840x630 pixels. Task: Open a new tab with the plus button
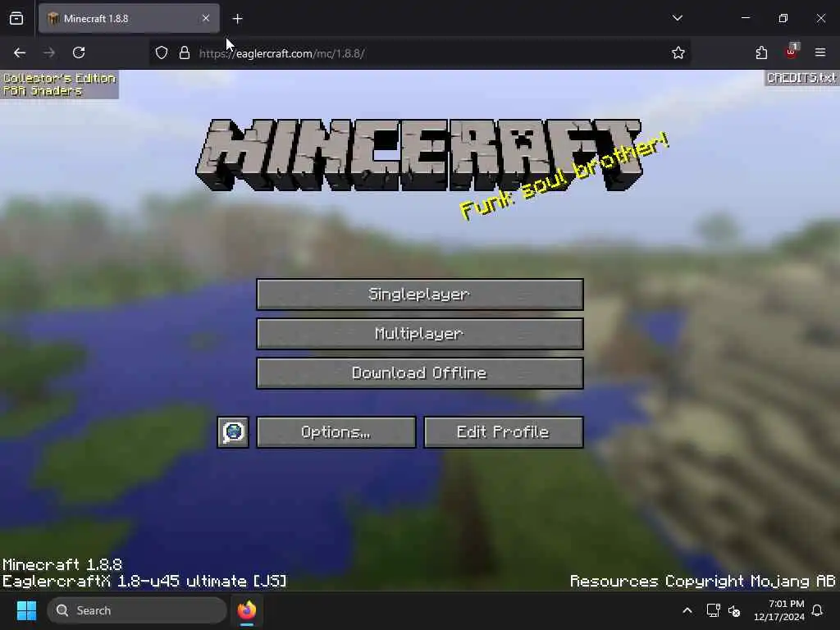(x=237, y=19)
